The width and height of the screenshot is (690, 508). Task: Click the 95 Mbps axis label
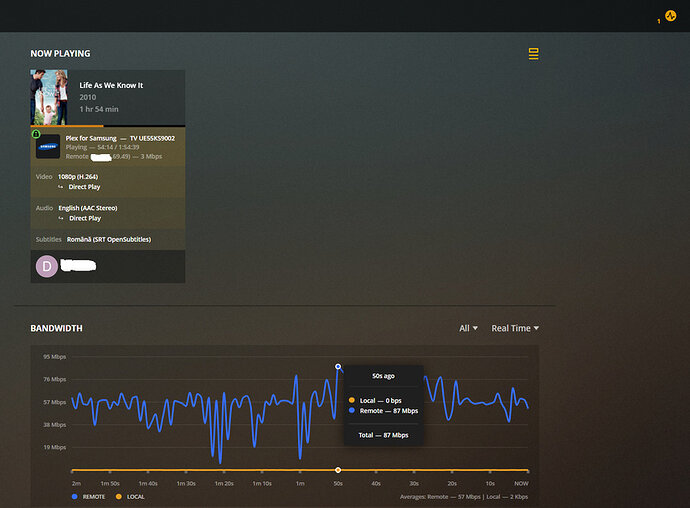[55, 357]
